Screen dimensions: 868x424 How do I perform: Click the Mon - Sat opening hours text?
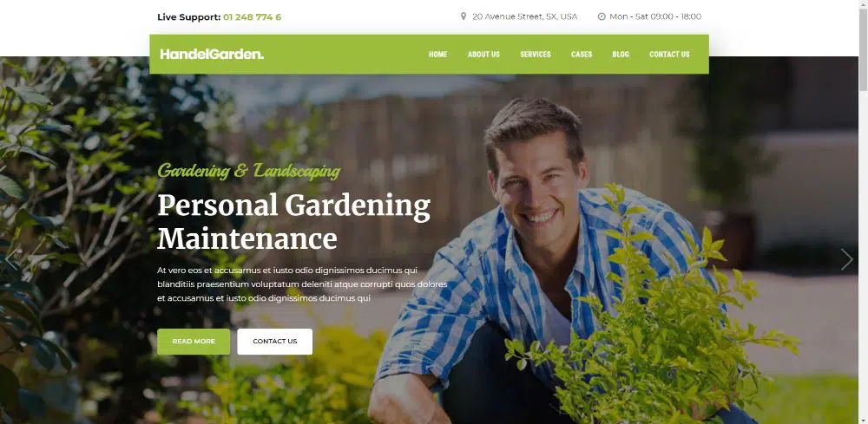(x=655, y=16)
